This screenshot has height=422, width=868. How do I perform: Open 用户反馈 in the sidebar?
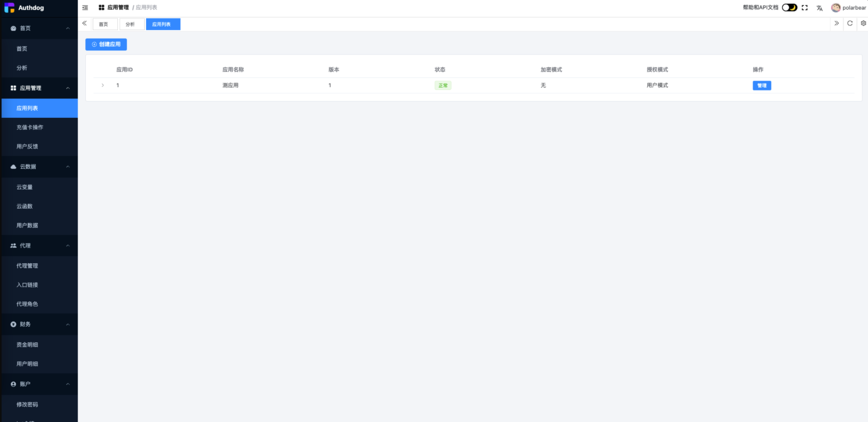pos(40,146)
